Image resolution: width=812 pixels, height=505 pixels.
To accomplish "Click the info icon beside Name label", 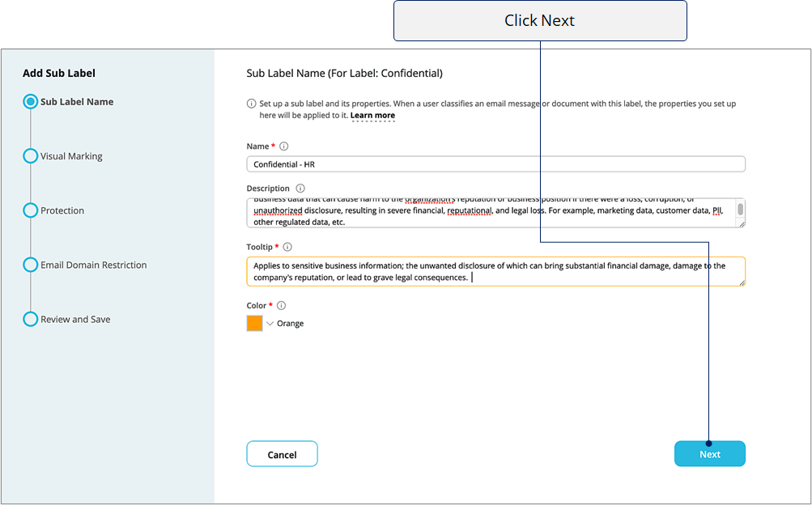I will pos(284,146).
